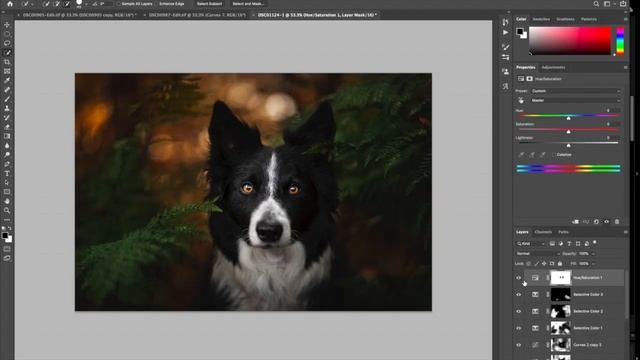
Task: Click the Lightness slider handle
Action: coord(569,145)
